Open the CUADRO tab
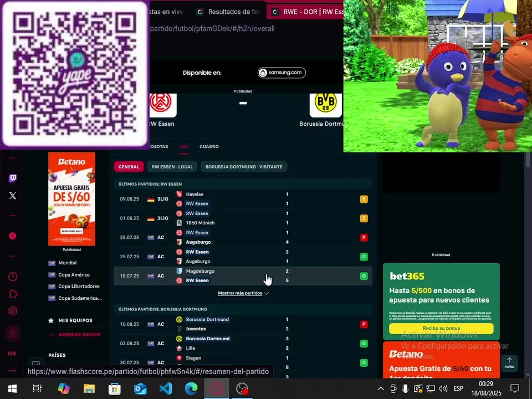 (209, 146)
